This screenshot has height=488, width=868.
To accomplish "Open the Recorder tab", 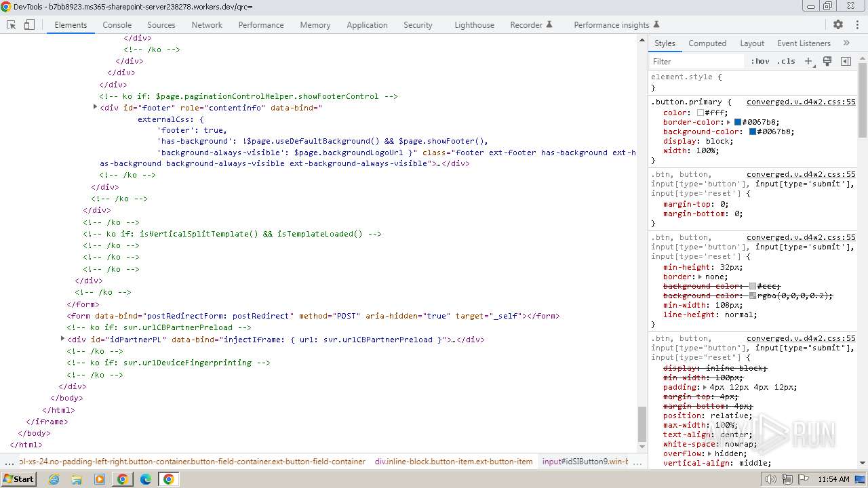I will [x=531, y=24].
